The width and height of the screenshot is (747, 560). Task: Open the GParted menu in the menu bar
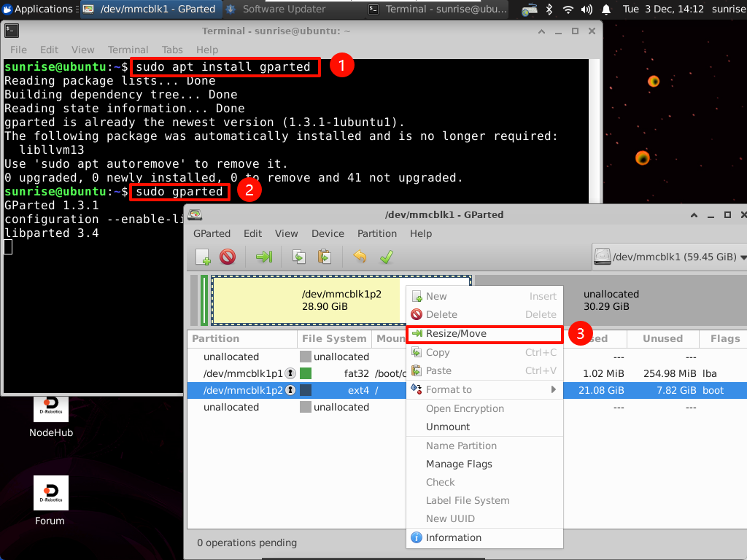[x=212, y=234]
